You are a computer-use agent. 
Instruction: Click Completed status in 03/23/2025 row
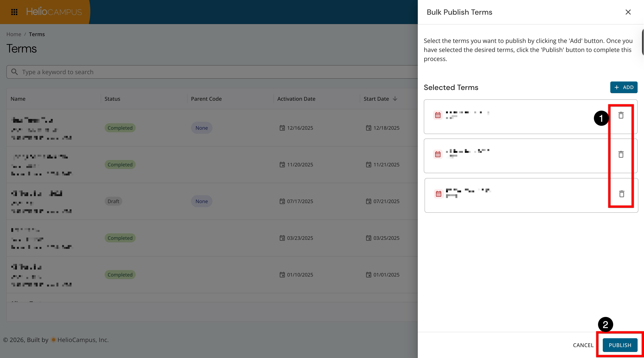(x=120, y=238)
